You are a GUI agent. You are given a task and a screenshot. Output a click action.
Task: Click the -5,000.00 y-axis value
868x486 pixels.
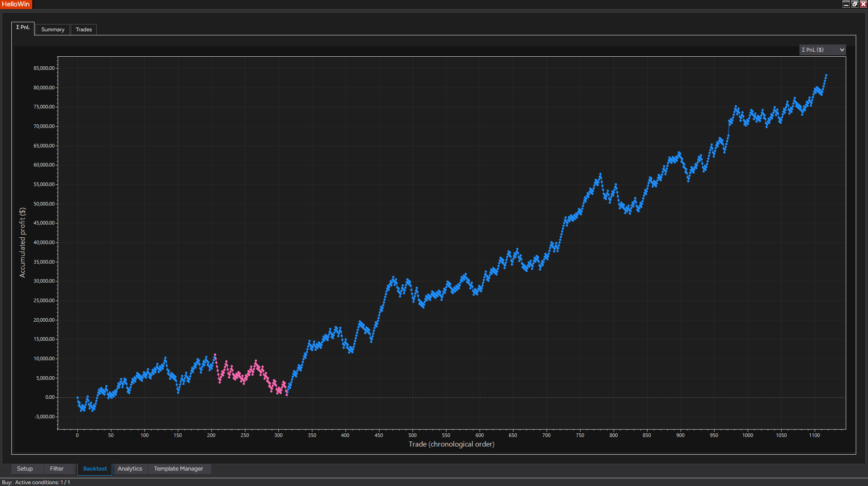(45, 417)
